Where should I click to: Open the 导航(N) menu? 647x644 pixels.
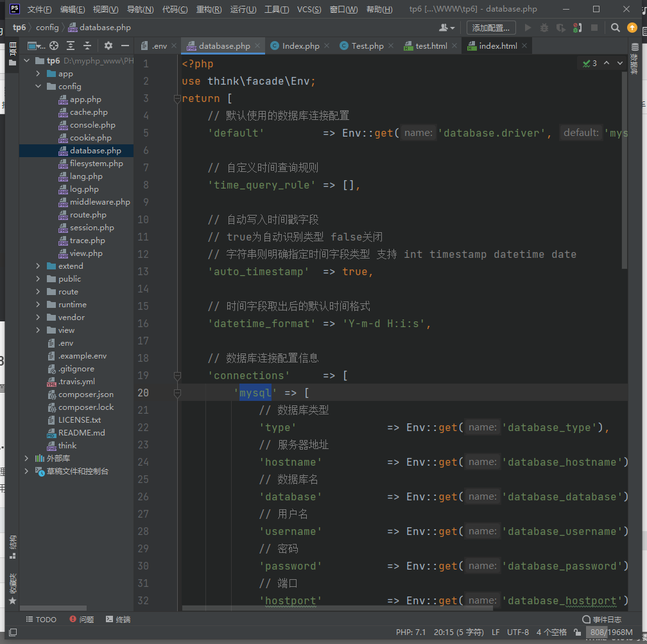coord(141,9)
